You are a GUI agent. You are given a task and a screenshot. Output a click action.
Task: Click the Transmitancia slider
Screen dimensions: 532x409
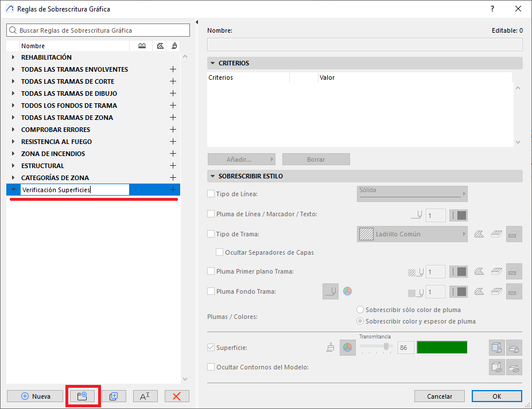point(375,346)
